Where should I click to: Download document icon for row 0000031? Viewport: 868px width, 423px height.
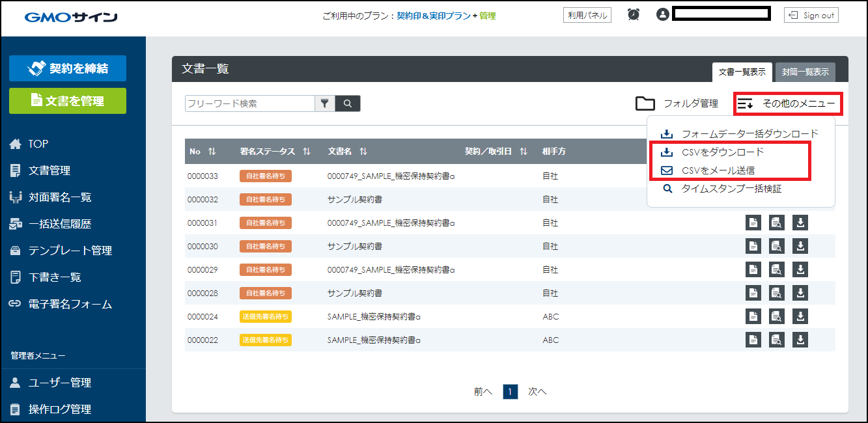coord(800,223)
